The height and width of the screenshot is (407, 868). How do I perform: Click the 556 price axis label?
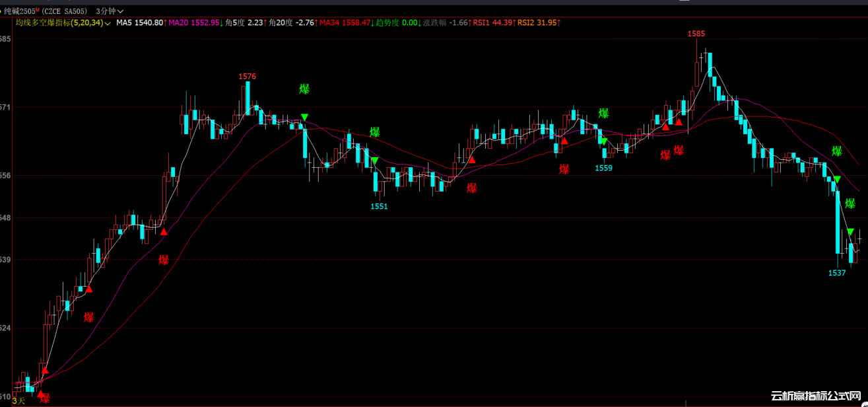click(5, 176)
